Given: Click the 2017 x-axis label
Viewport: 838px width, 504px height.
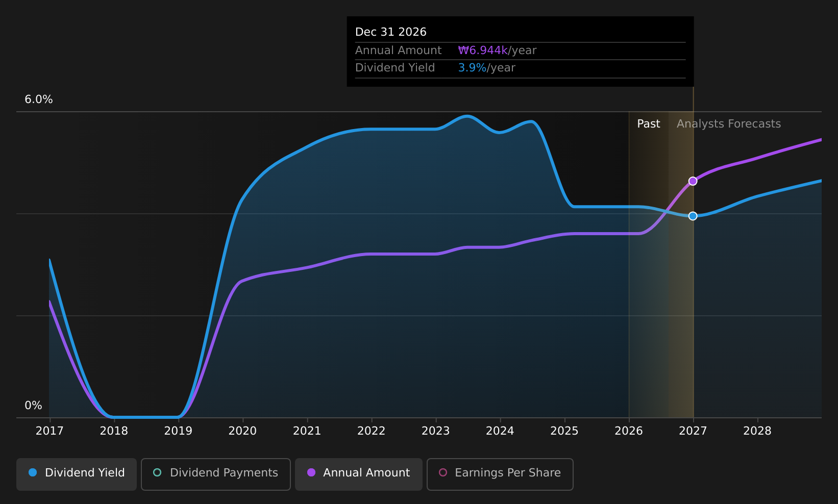Looking at the screenshot, I should [x=50, y=431].
